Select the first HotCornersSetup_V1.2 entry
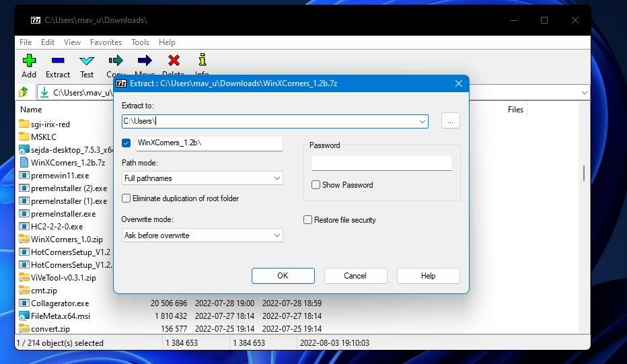The image size is (627, 364). point(71,252)
